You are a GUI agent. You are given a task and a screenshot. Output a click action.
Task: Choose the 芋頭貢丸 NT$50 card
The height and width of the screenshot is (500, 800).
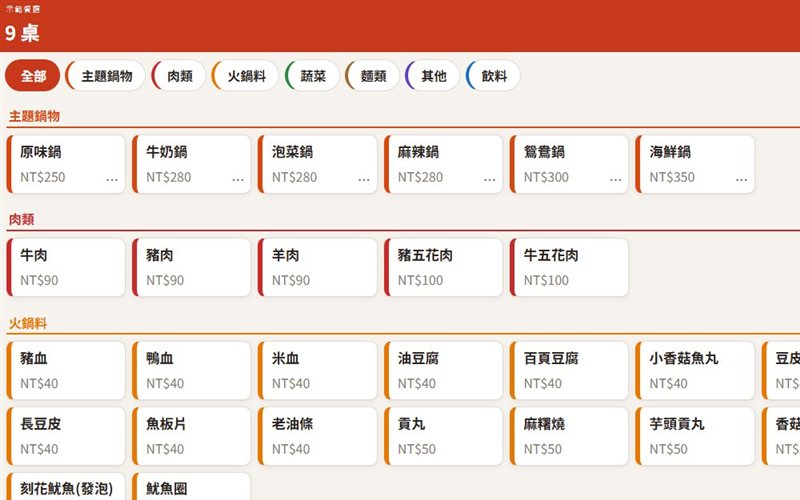coord(695,436)
